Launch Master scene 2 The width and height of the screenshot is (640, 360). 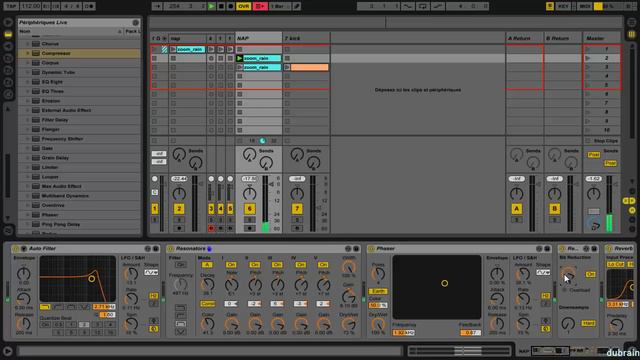pos(588,58)
